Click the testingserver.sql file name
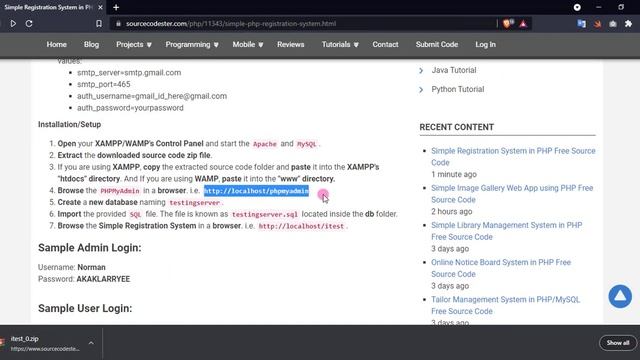Image resolution: width=640 pixels, height=360 pixels. [x=264, y=215]
